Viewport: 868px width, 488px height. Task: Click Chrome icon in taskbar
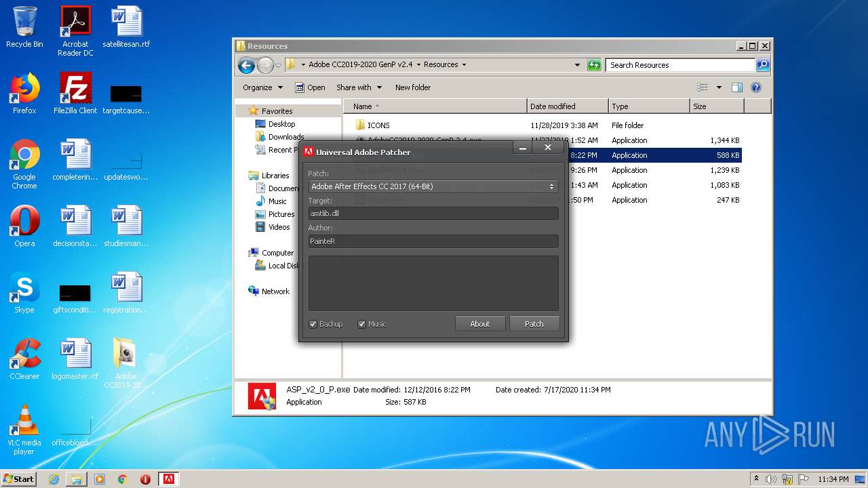click(123, 479)
